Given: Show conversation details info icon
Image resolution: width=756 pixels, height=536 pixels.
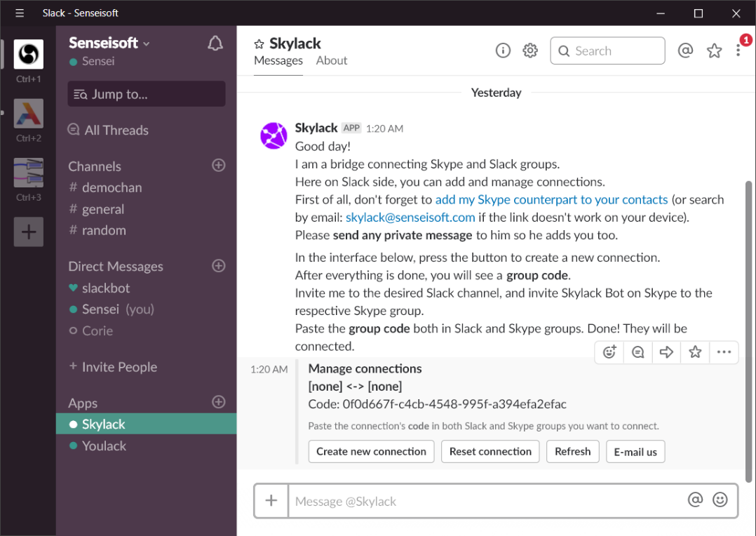Looking at the screenshot, I should [503, 51].
